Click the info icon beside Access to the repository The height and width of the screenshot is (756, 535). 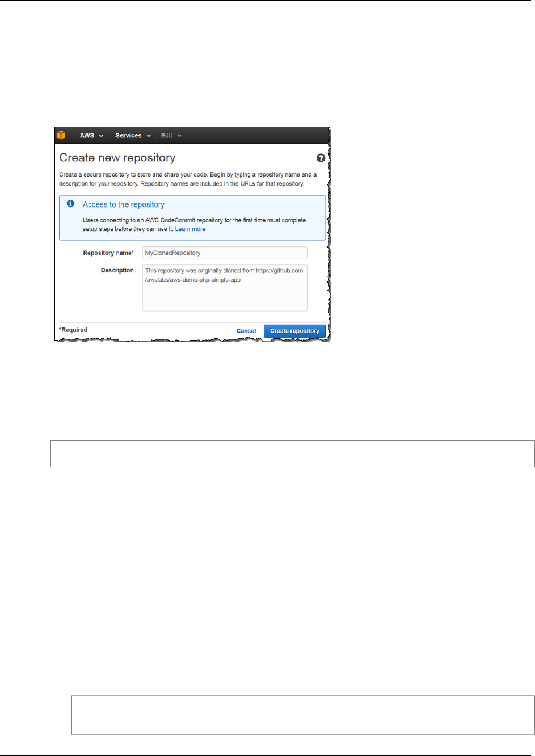(x=70, y=204)
